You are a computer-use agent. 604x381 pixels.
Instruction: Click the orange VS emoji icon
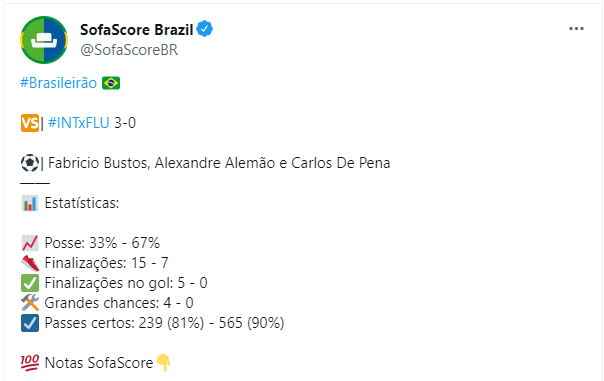30,123
